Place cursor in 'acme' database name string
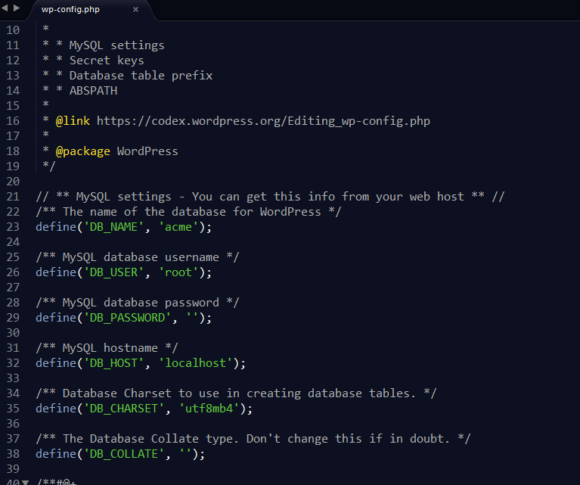The height and width of the screenshot is (485, 580). (178, 227)
